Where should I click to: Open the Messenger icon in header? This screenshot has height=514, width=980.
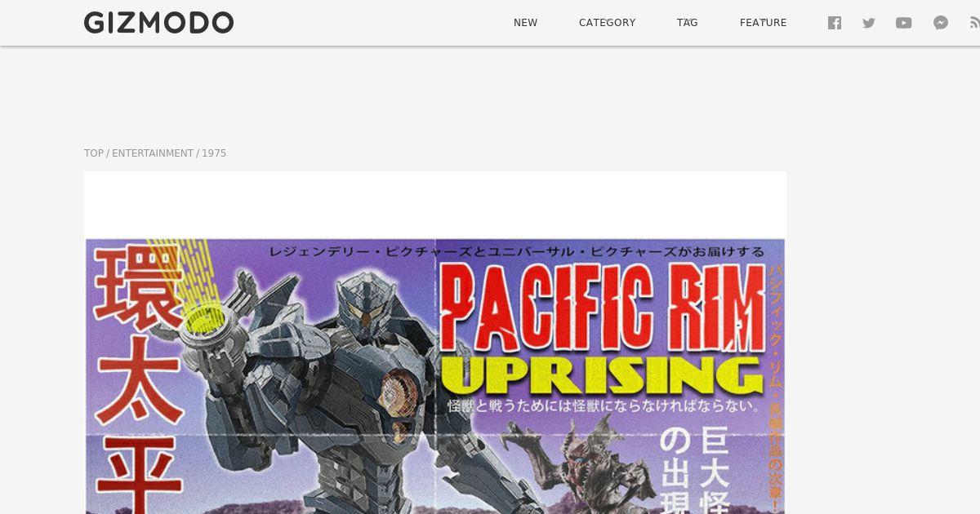[941, 23]
